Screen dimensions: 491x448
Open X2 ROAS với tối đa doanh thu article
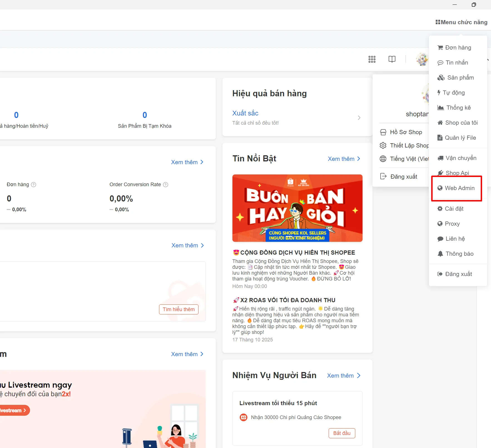[x=284, y=300]
